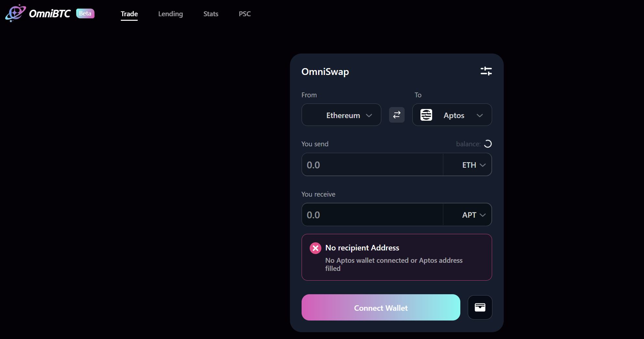Open the ETH token selector
Viewport: 644px width, 339px height.
coord(467,165)
